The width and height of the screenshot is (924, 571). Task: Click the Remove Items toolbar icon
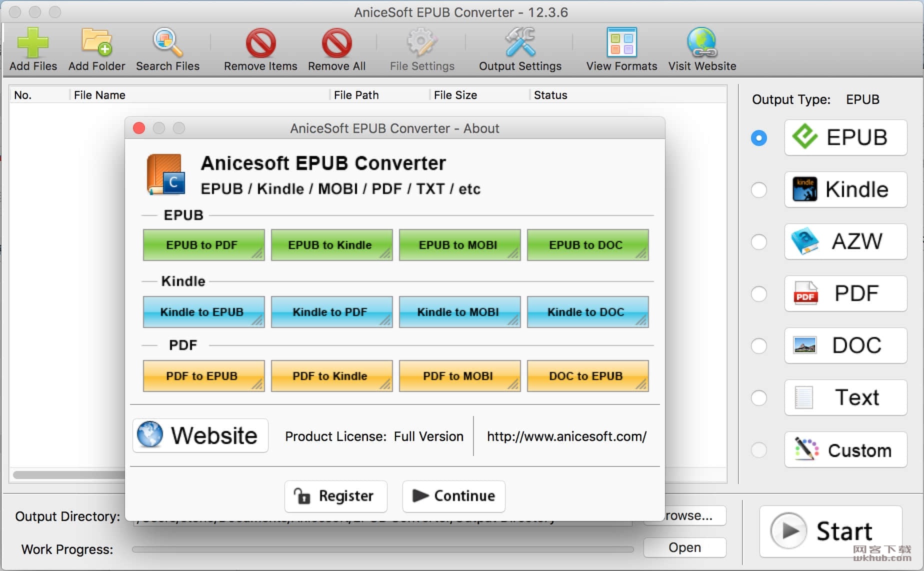[260, 43]
